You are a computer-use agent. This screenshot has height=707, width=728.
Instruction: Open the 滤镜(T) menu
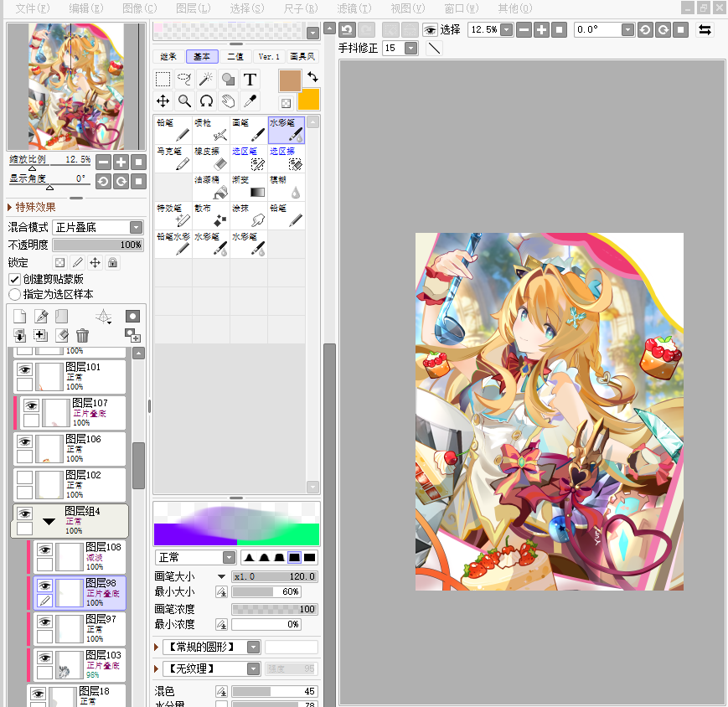click(x=354, y=8)
